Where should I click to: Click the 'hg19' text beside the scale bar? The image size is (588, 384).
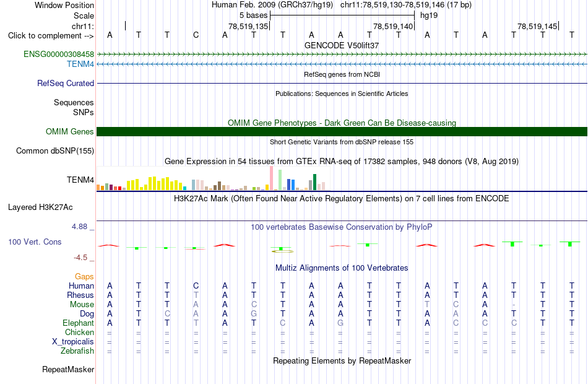point(429,15)
